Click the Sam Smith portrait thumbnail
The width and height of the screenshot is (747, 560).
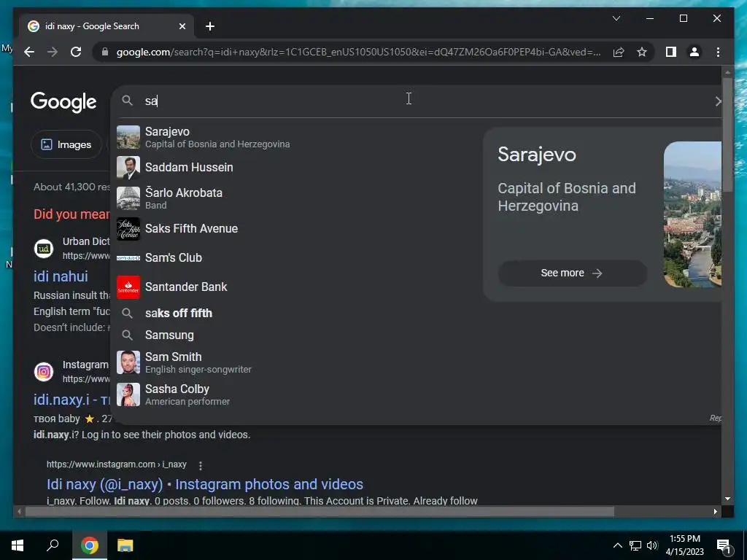[128, 362]
